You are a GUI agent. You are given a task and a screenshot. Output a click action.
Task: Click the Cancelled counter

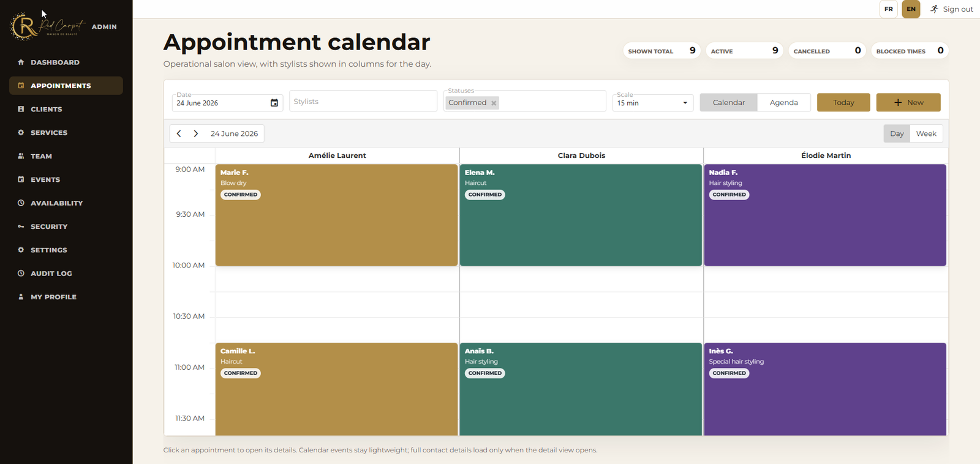point(827,51)
